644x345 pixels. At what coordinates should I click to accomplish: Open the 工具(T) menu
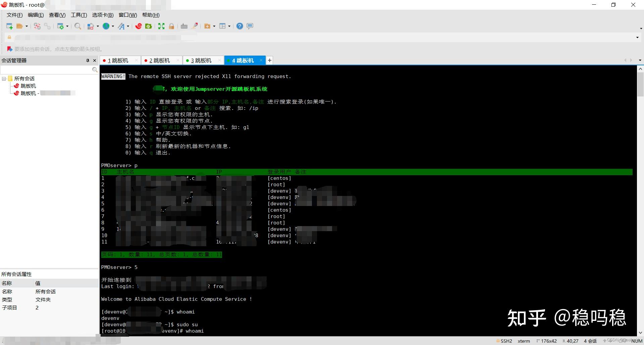click(79, 15)
